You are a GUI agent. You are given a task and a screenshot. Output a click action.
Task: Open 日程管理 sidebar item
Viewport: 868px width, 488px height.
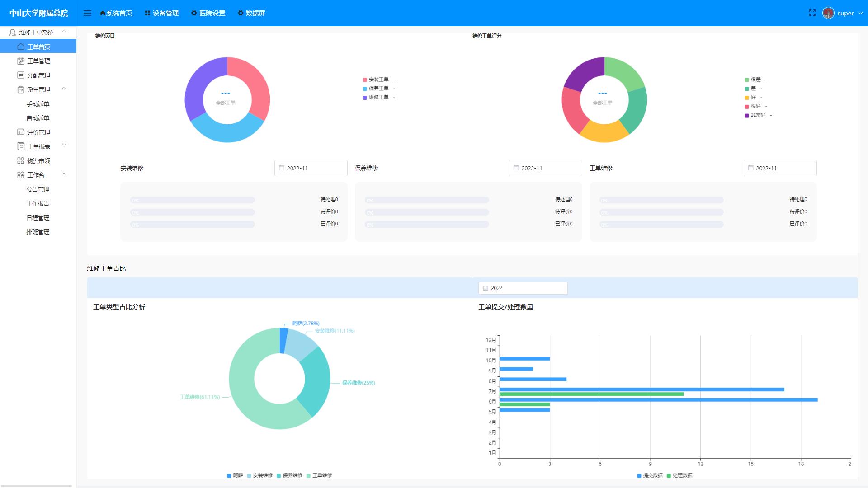pos(38,218)
